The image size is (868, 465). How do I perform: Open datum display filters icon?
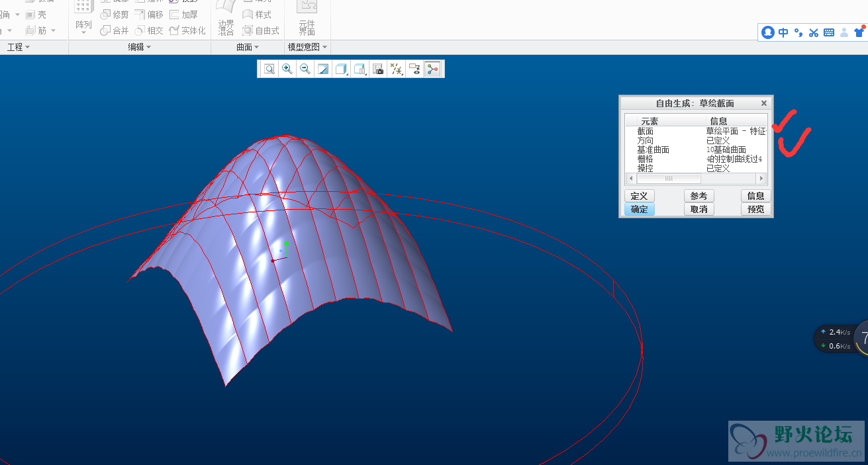(396, 69)
